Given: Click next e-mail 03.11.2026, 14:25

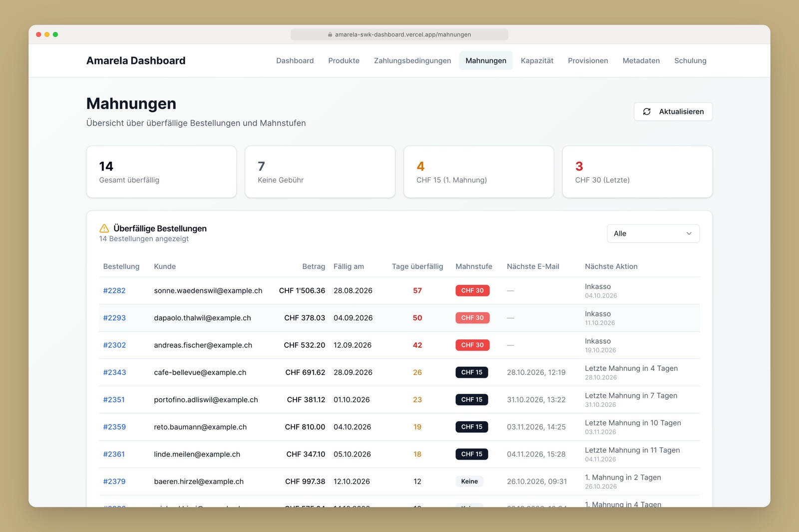Looking at the screenshot, I should 536,427.
